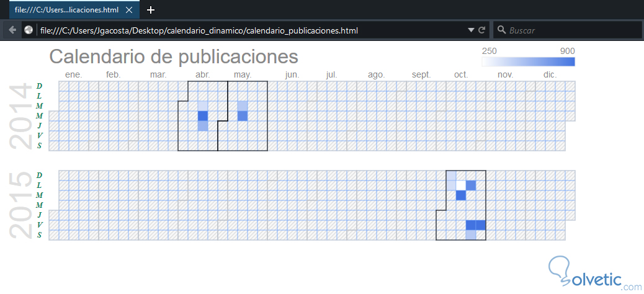644x294 pixels.
Task: Click the blue May 2014 Wednesday cell
Action: click(243, 116)
